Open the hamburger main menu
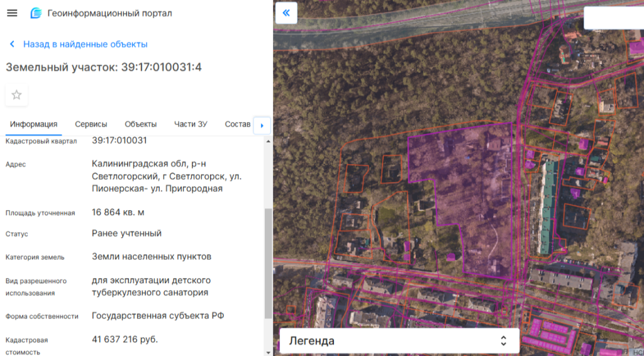The width and height of the screenshot is (644, 356). [x=12, y=13]
